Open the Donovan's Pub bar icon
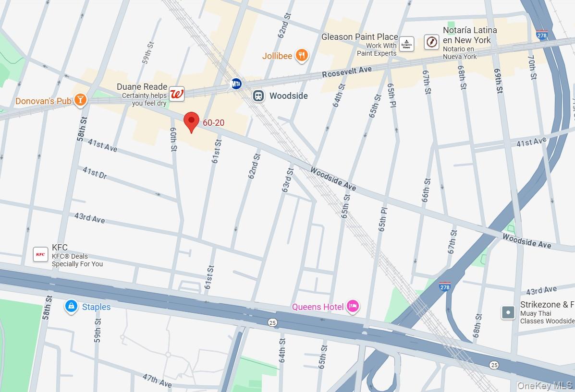This screenshot has width=575, height=392. [x=80, y=100]
